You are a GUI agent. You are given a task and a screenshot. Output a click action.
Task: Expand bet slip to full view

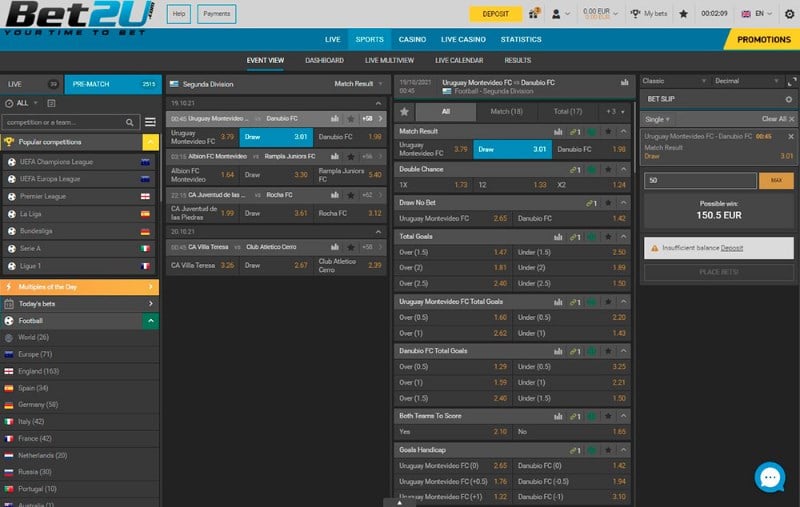click(x=792, y=82)
